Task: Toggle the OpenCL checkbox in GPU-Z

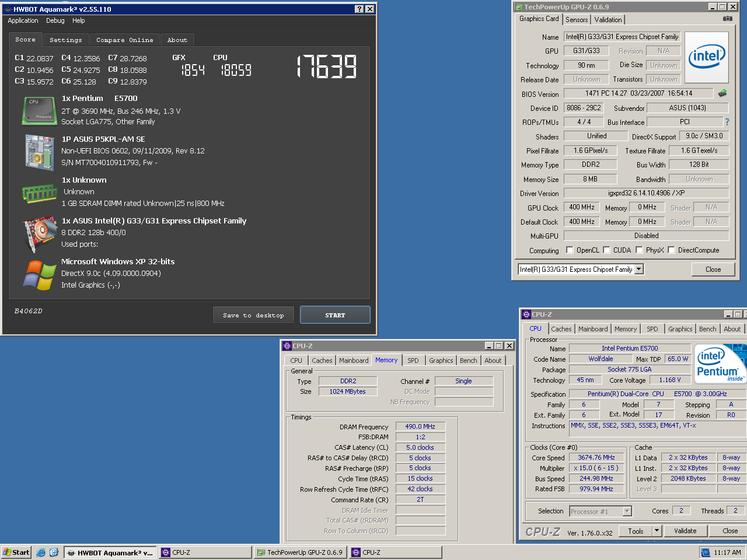Action: click(570, 250)
